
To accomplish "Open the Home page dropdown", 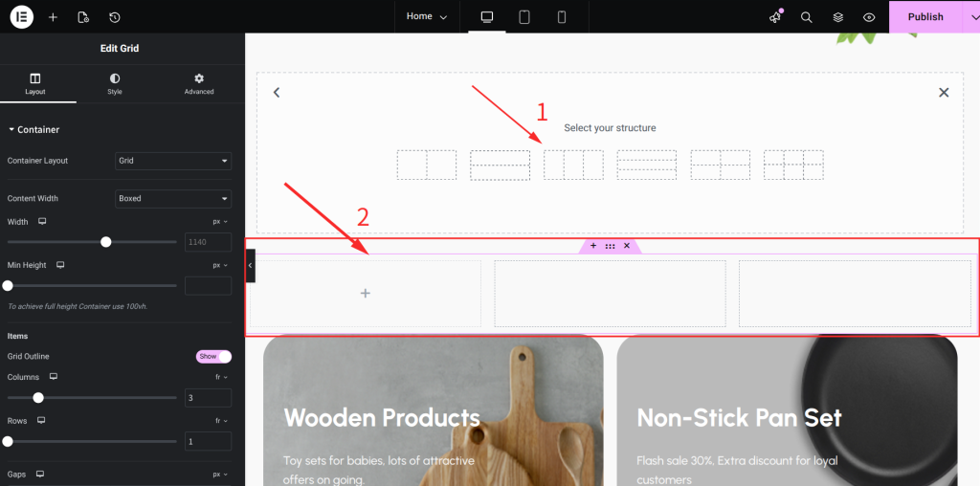I will (x=427, y=17).
